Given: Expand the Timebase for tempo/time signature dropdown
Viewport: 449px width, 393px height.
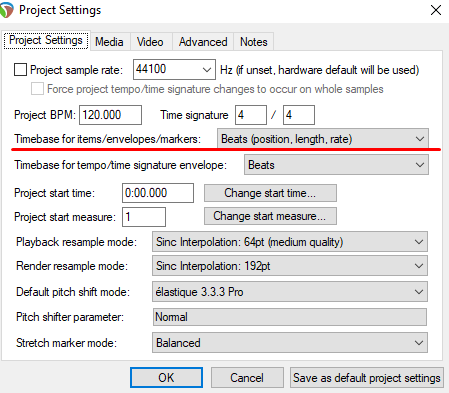Looking at the screenshot, I should pos(336,165).
